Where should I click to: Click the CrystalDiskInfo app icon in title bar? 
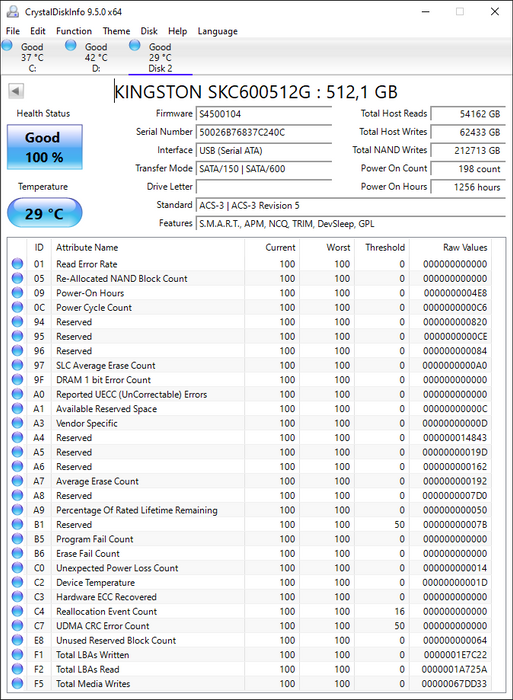pos(13,11)
